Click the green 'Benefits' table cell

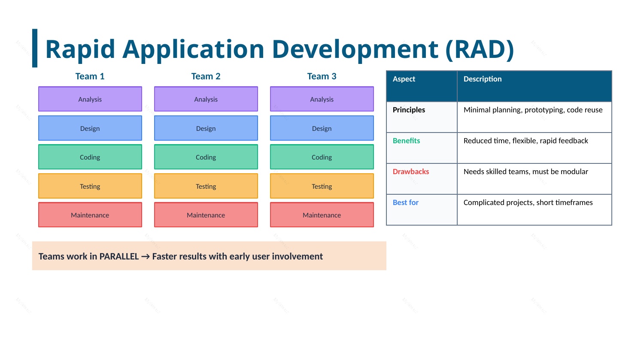click(422, 148)
